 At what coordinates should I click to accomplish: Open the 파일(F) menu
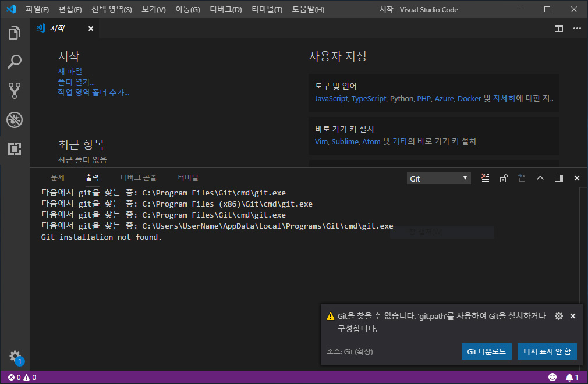[37, 9]
